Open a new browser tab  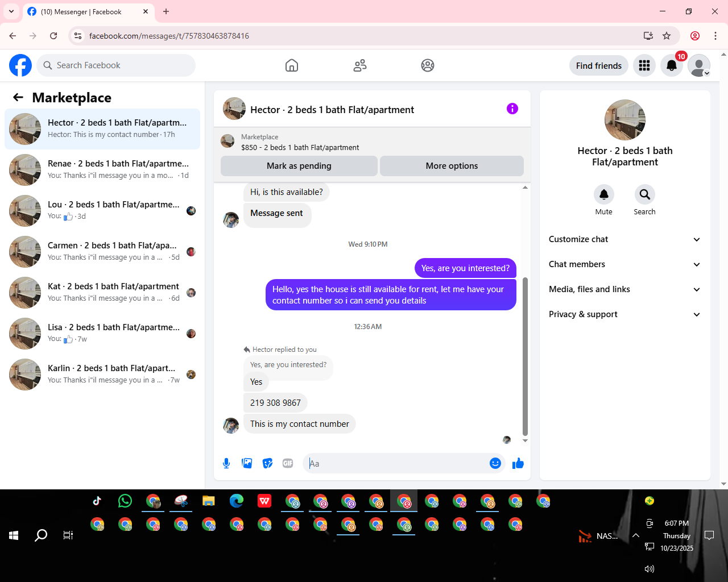coord(166,11)
